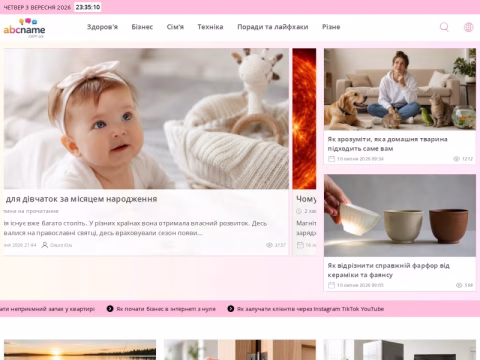Open the baby girl article image
Viewport: 480px width, 360px height.
146,119
